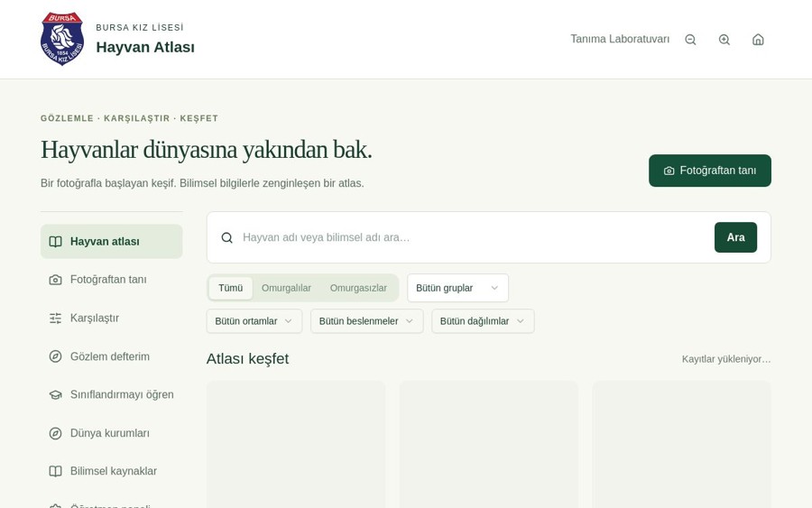Image resolution: width=812 pixels, height=508 pixels.
Task: Open Gözlem defterim in the sidebar
Action: tap(111, 356)
